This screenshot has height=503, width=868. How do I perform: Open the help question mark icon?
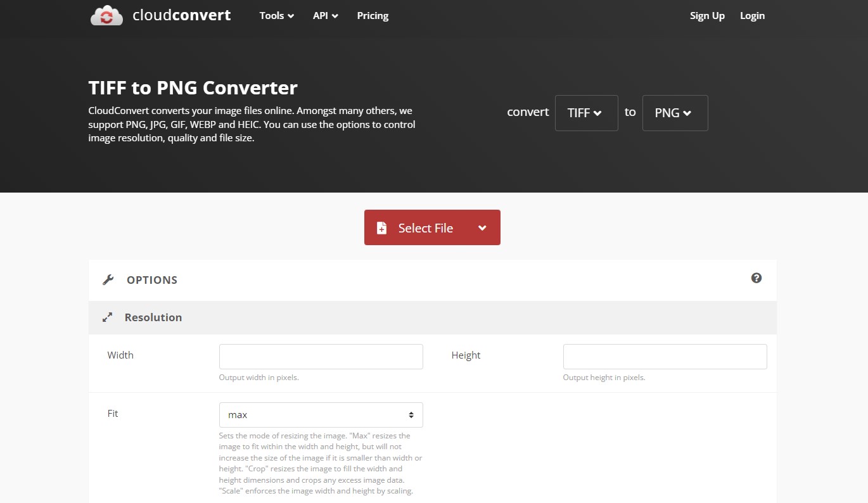[x=756, y=277]
